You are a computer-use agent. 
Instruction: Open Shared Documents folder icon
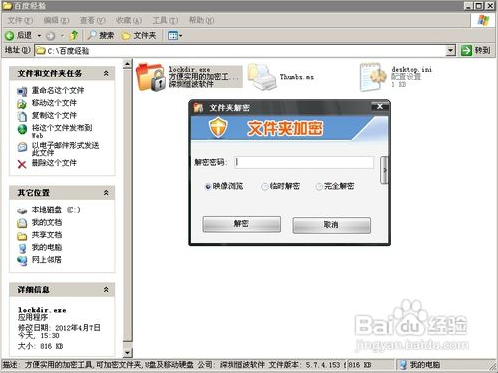[x=22, y=236]
